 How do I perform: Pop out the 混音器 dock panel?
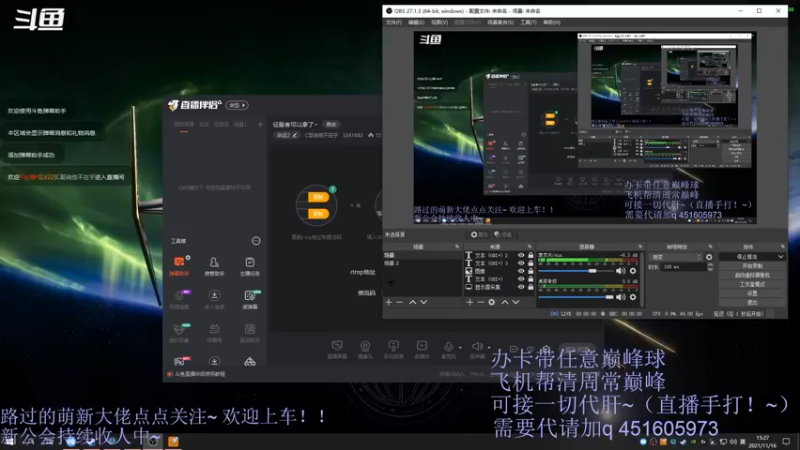[x=640, y=247]
